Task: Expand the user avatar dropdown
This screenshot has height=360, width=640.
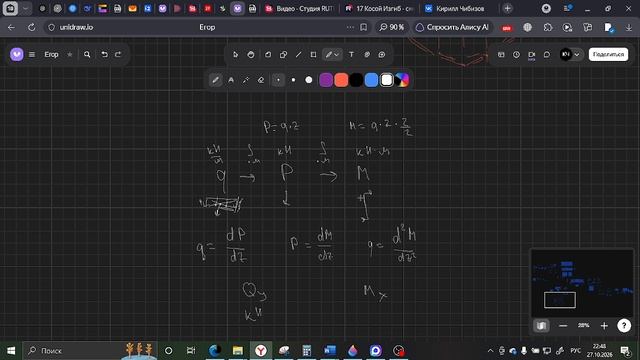Action: (x=577, y=55)
